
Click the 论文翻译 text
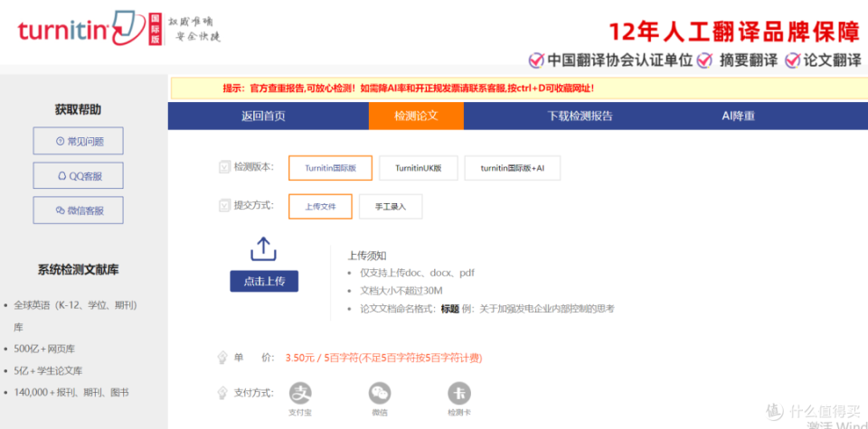[x=833, y=60]
